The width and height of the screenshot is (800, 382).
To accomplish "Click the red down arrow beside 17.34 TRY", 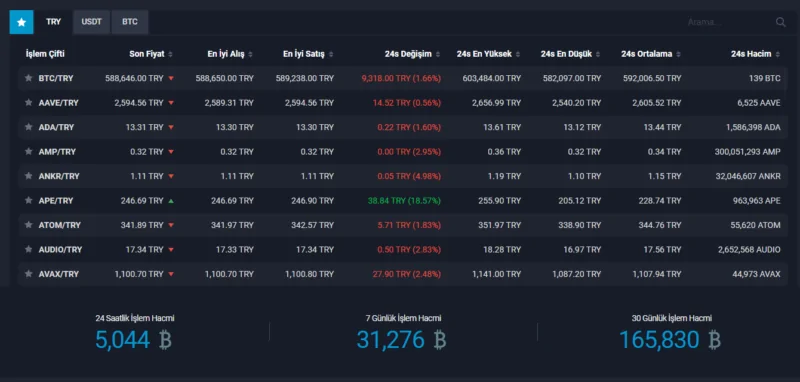I will (171, 250).
